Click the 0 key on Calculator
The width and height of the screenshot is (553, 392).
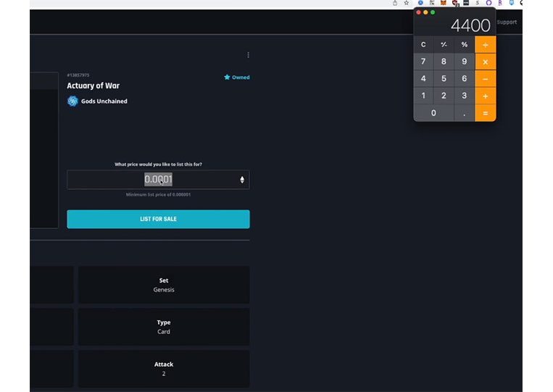[x=433, y=113]
